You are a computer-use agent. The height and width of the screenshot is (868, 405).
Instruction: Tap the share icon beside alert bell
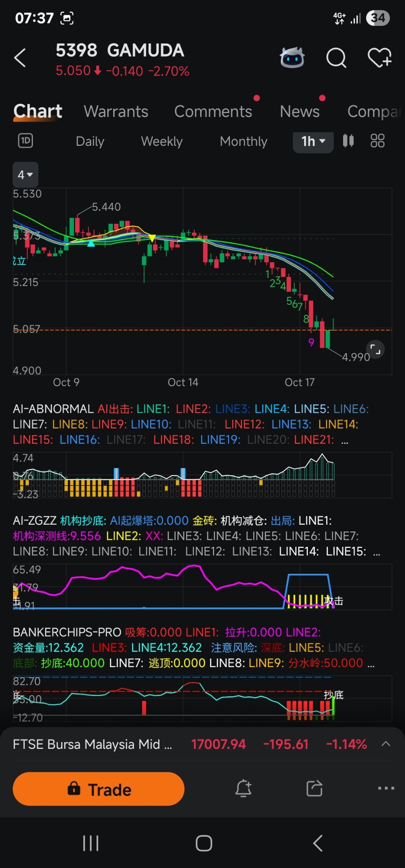[x=314, y=788]
